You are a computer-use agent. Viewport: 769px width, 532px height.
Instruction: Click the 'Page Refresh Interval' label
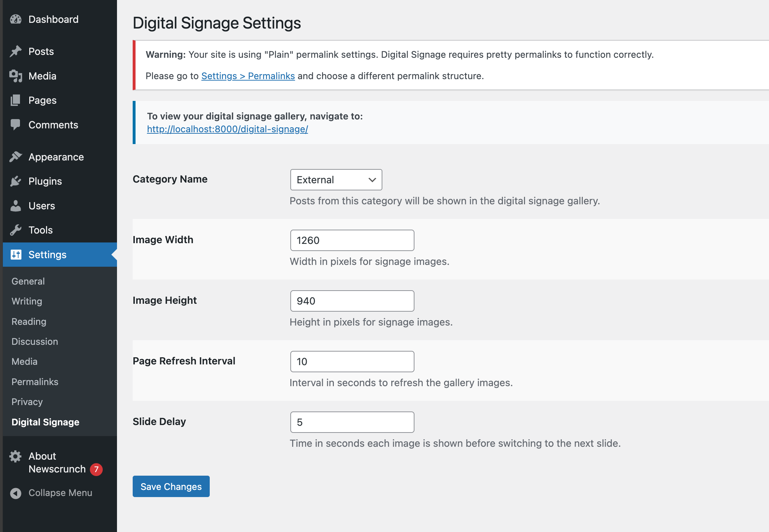[x=184, y=361]
